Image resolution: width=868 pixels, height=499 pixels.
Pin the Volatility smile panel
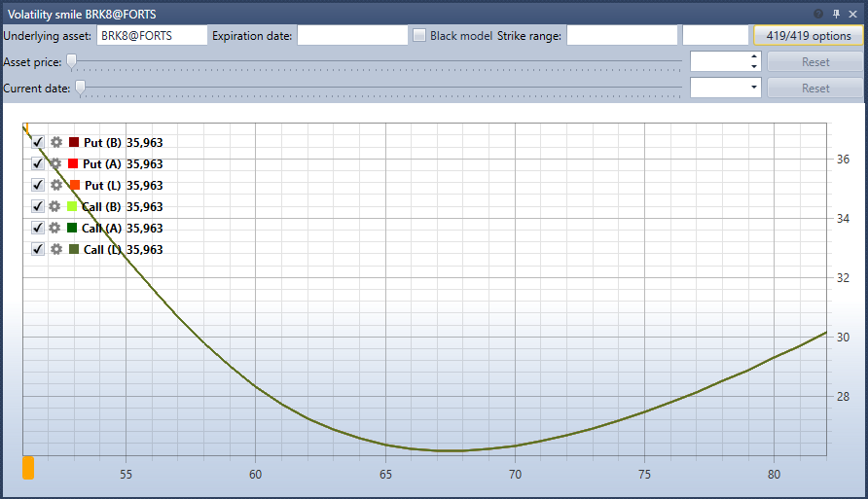(836, 14)
